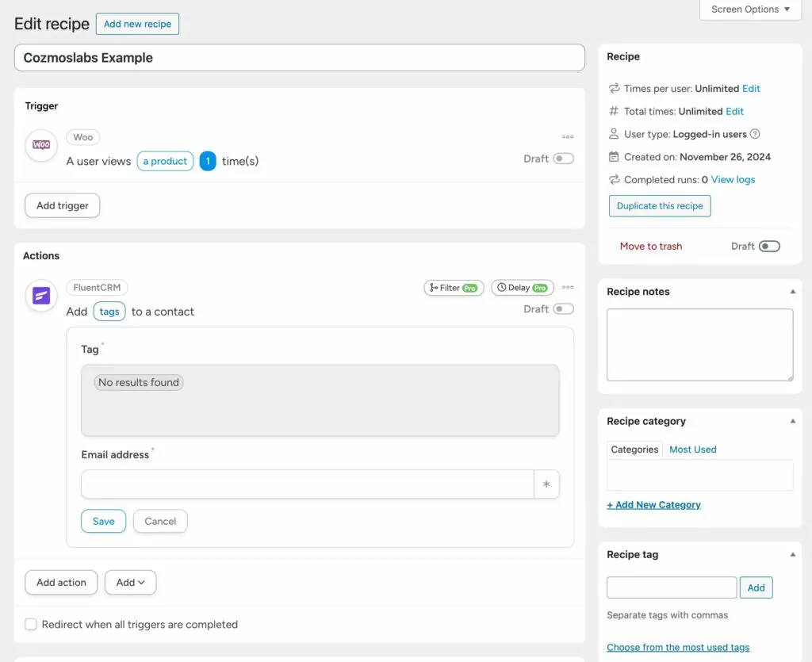Open the Delay Pro option
This screenshot has width=812, height=662.
point(523,288)
